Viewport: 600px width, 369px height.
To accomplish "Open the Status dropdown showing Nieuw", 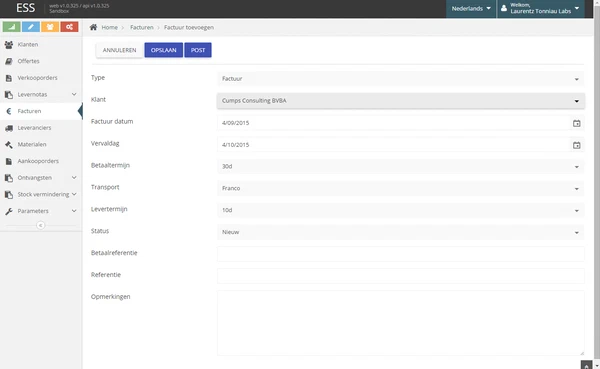I will [400, 232].
